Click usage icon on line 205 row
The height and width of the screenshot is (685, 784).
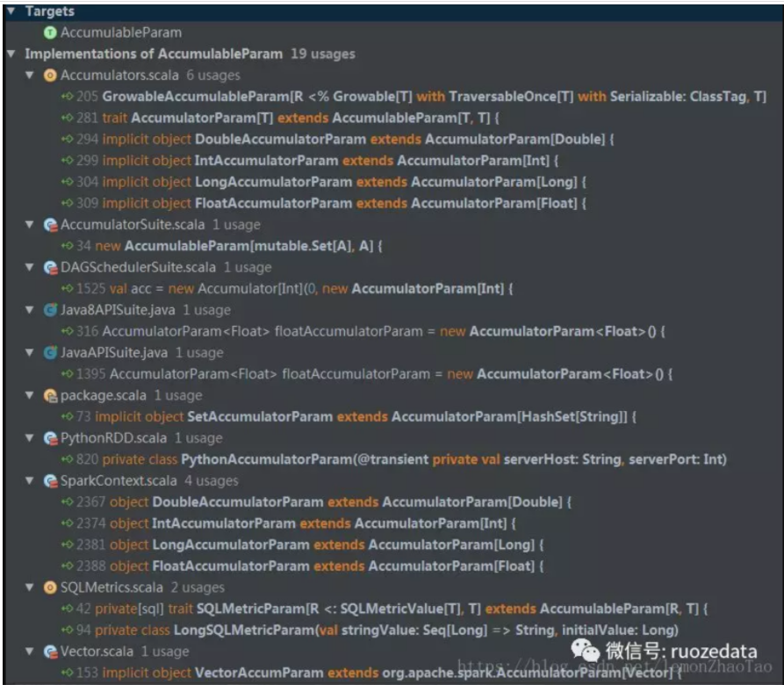(x=67, y=97)
